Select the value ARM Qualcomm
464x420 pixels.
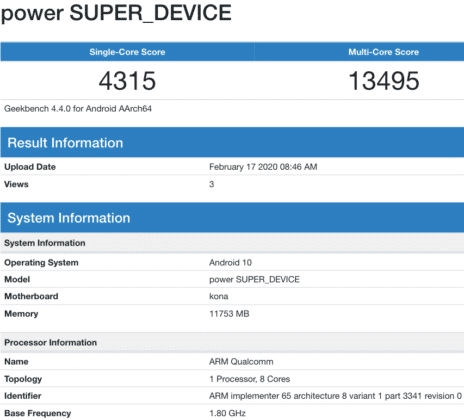tap(241, 362)
